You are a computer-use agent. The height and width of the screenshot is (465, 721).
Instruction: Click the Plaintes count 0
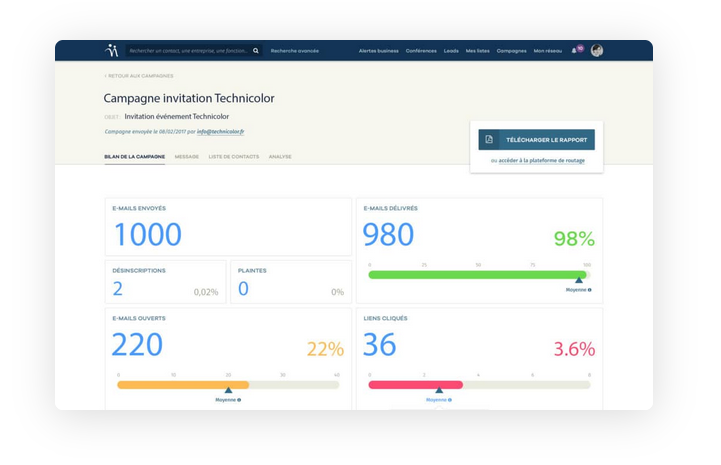243,289
